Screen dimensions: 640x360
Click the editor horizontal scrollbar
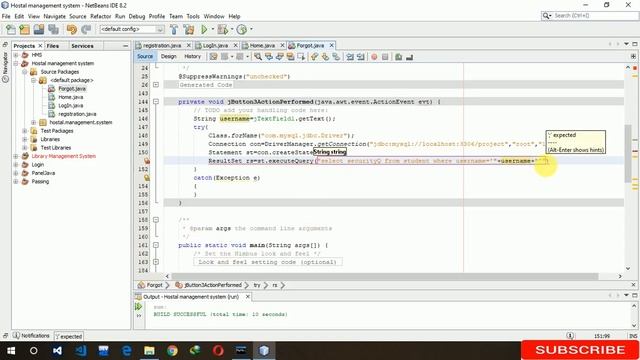pyautogui.click(x=385, y=276)
